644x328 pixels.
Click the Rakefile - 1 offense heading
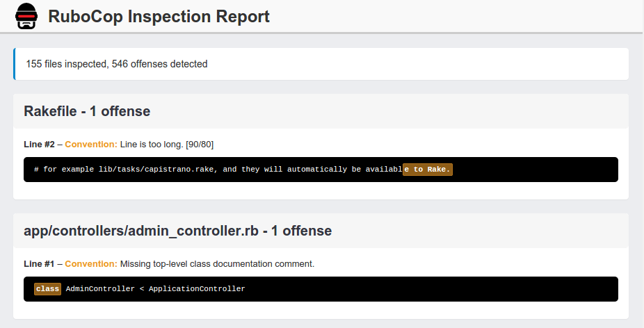[87, 111]
